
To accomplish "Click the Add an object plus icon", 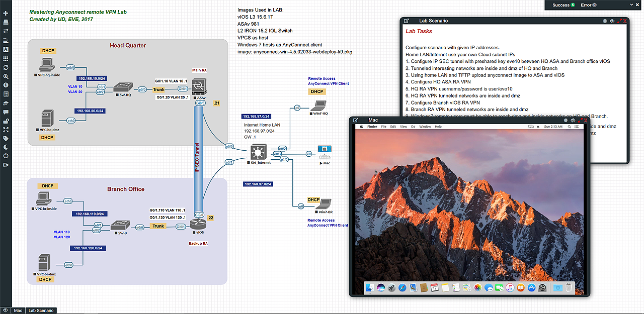I will (x=6, y=13).
